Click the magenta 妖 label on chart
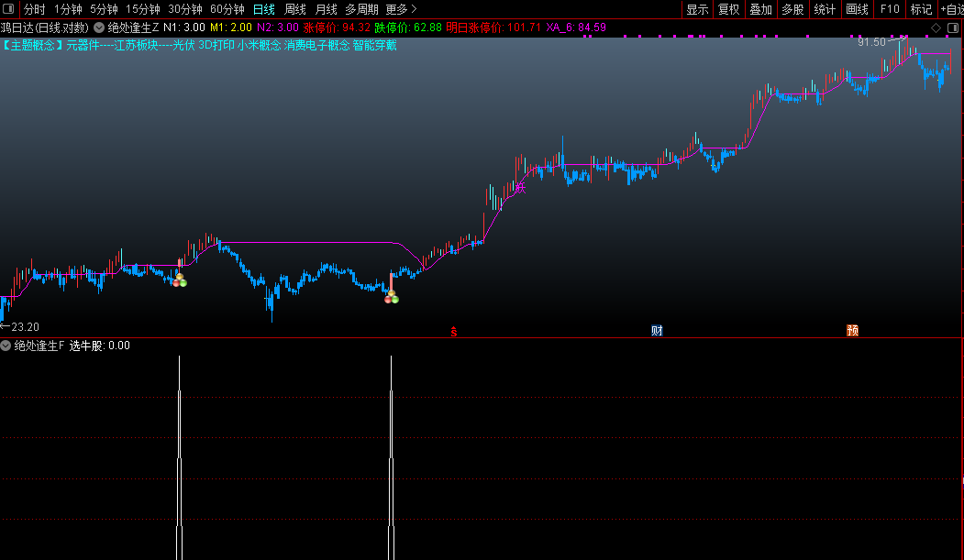The height and width of the screenshot is (560, 964). (x=520, y=188)
